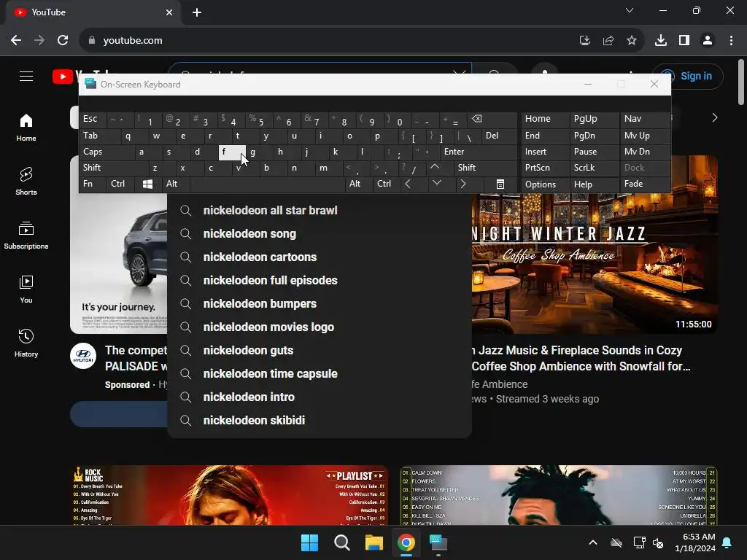Open Rock Music playlist thumbnail
This screenshot has height=560, width=747.
[x=229, y=495]
